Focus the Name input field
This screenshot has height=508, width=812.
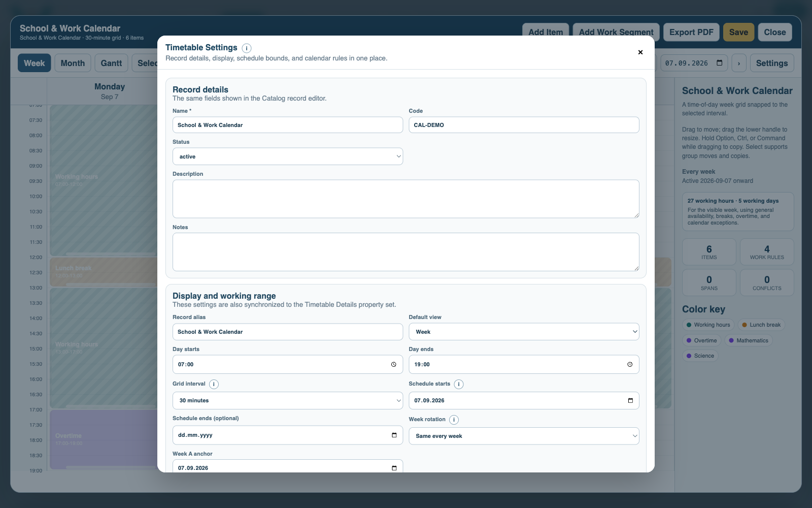pyautogui.click(x=288, y=125)
